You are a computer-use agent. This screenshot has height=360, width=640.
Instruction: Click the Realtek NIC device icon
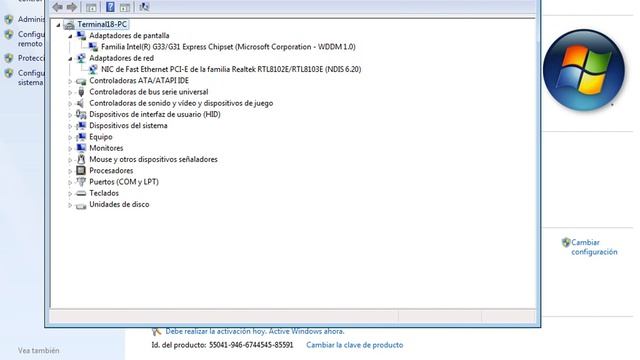93,69
